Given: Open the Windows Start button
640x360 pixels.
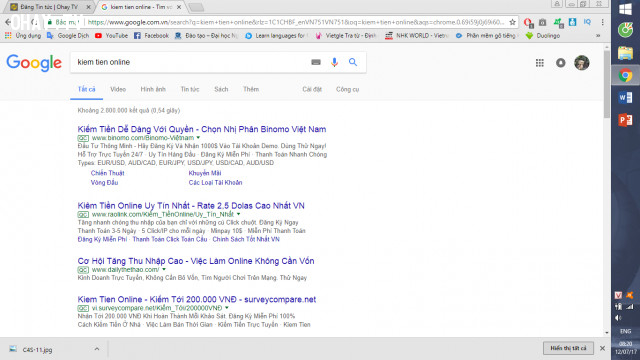Looking at the screenshot, I should click(625, 9).
